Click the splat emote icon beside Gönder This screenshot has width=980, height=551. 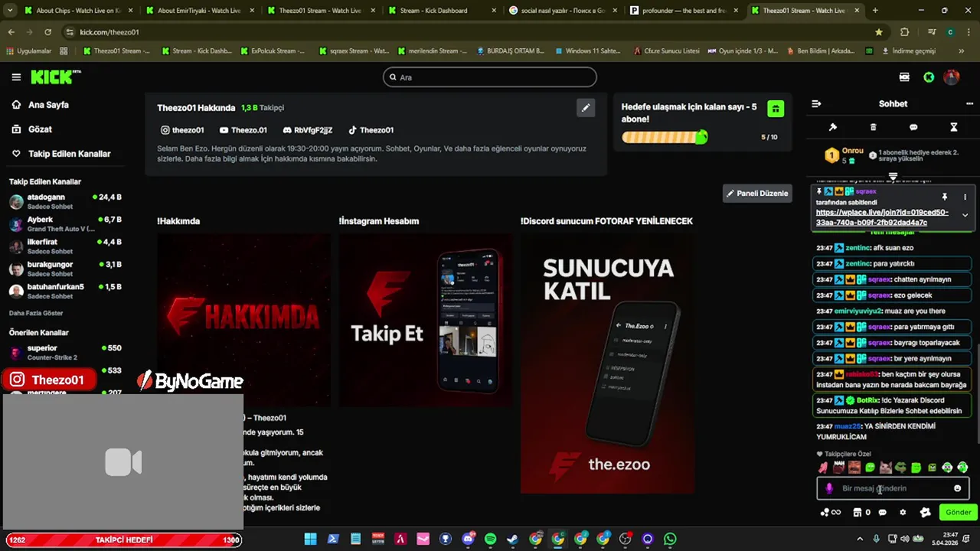925,513
